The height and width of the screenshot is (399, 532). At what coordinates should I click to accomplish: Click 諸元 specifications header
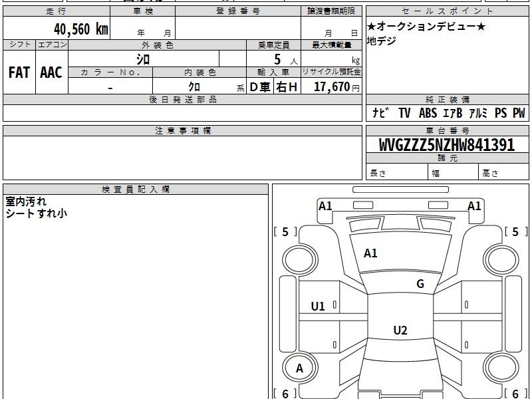point(448,158)
